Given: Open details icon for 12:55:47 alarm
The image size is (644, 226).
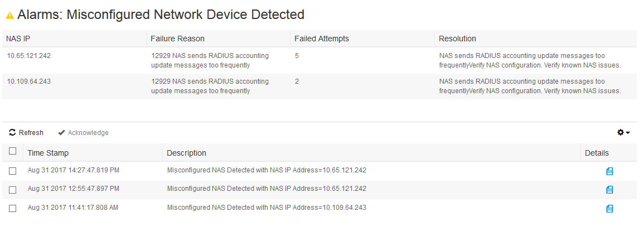Looking at the screenshot, I should 609,189.
